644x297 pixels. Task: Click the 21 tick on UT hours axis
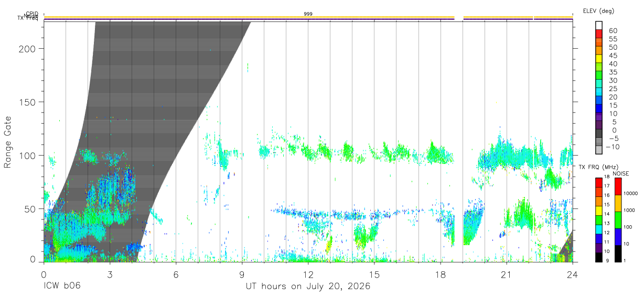point(506,274)
